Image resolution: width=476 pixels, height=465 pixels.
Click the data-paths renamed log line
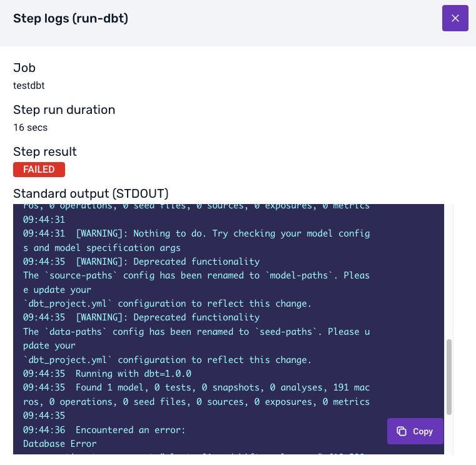pyautogui.click(x=196, y=332)
